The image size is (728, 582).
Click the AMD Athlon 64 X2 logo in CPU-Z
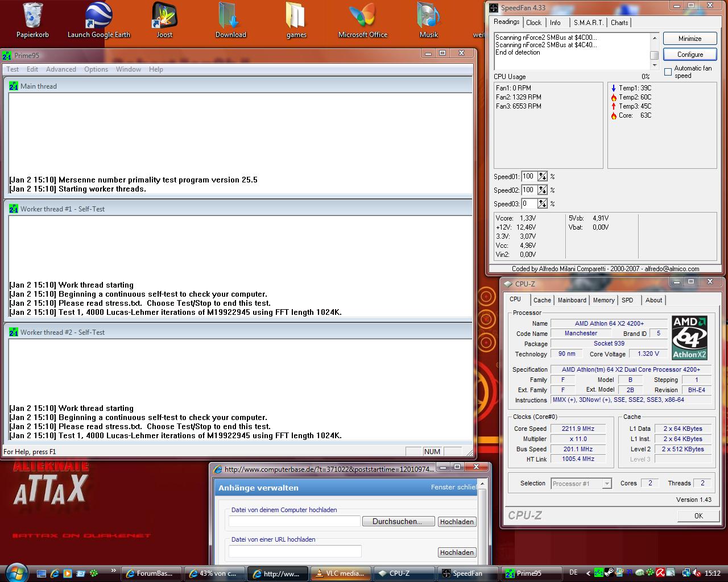click(x=689, y=338)
